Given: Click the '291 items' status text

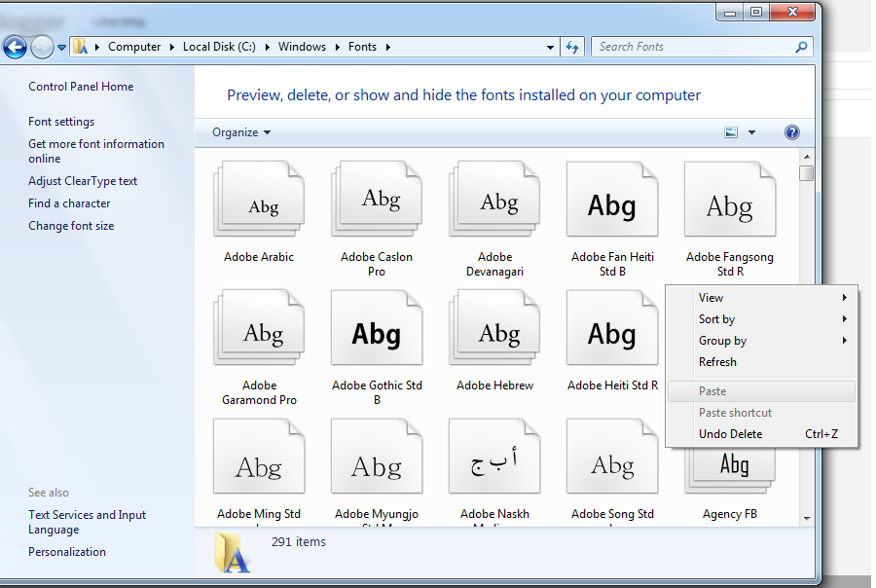Looking at the screenshot, I should point(299,541).
